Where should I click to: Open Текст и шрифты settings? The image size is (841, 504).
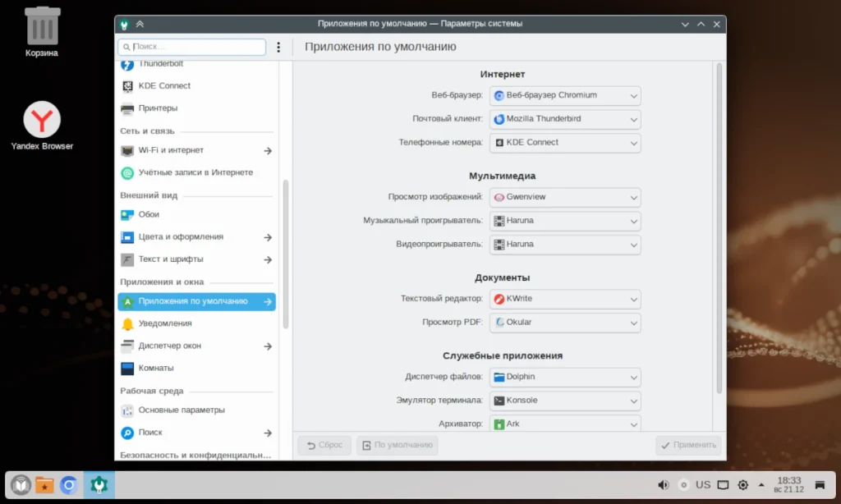click(x=196, y=259)
